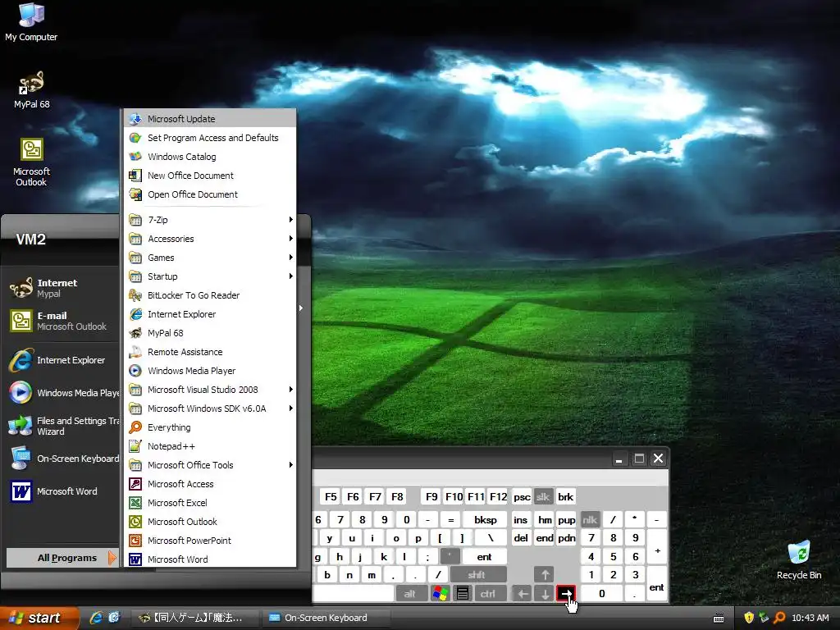Open MyPal 68 desktop shortcut
The height and width of the screenshot is (630, 840).
click(31, 90)
